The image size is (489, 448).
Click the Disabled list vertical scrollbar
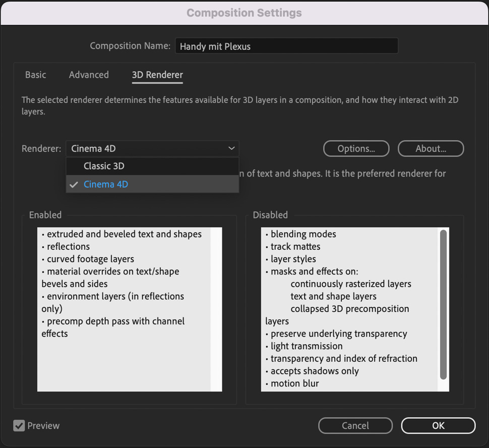(x=443, y=304)
